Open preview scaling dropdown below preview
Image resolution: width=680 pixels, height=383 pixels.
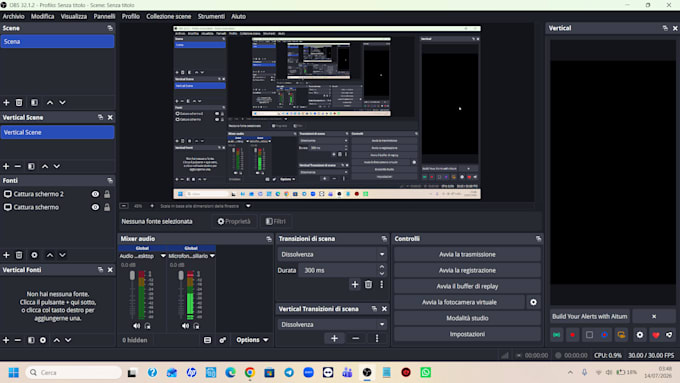tap(248, 206)
